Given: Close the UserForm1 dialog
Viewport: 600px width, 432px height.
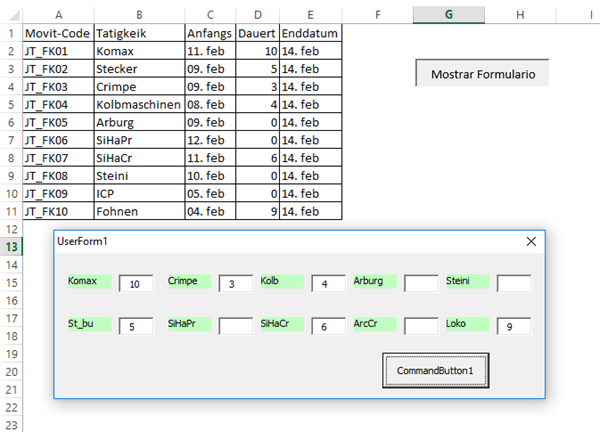Looking at the screenshot, I should pos(531,241).
